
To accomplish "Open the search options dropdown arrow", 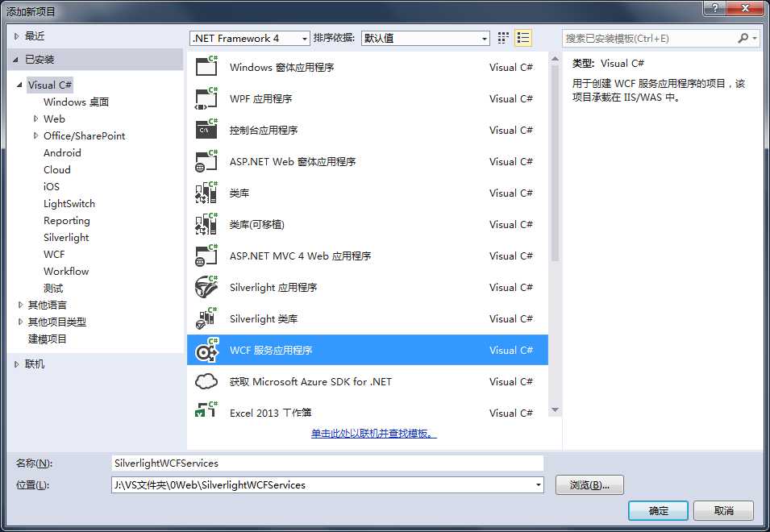I will (755, 38).
